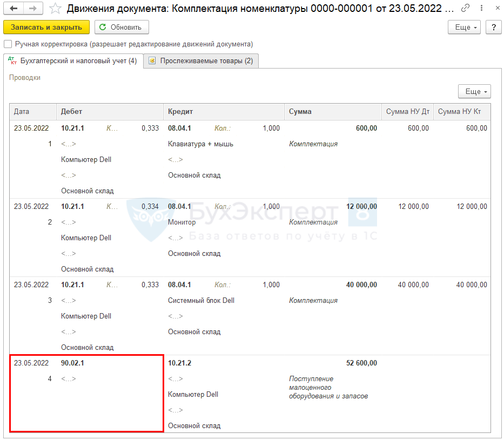Image resolution: width=504 pixels, height=440 pixels.
Task: Select the Монитор credit cell
Action: (x=182, y=222)
